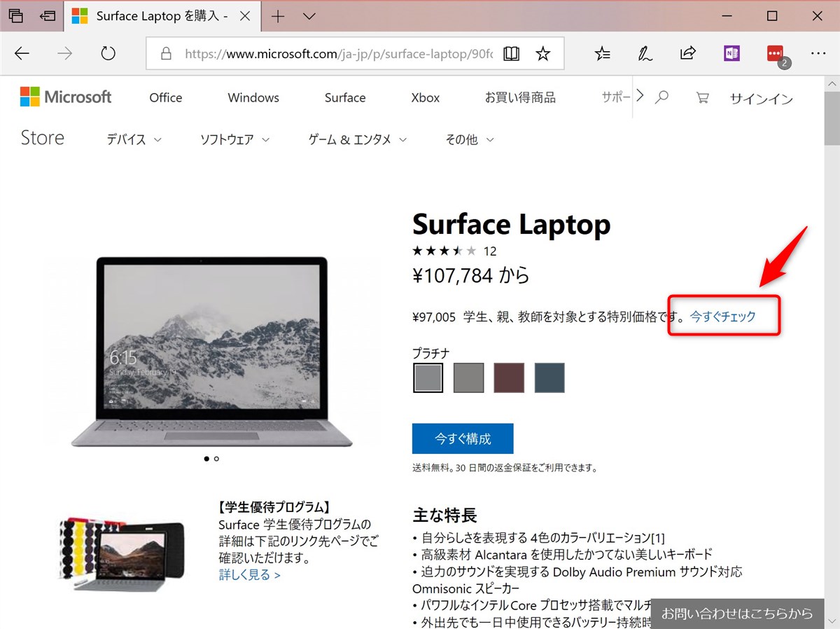Open reading view in the address bar
This screenshot has width=840, height=629.
pos(512,53)
